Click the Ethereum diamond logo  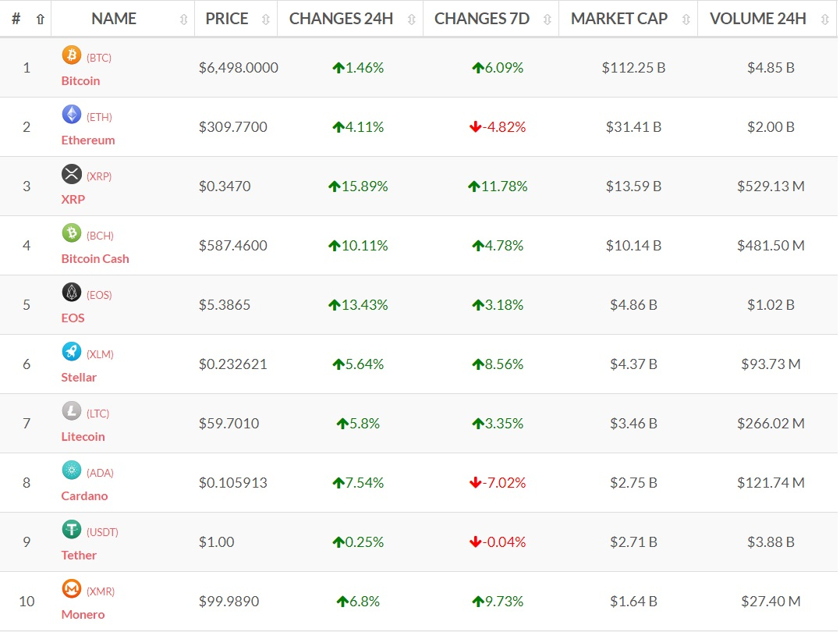(x=71, y=115)
